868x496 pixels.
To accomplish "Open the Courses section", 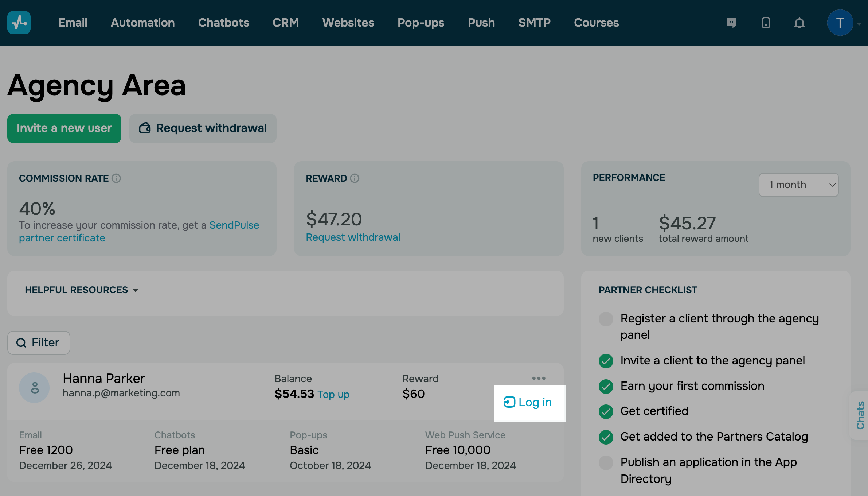I will (597, 23).
